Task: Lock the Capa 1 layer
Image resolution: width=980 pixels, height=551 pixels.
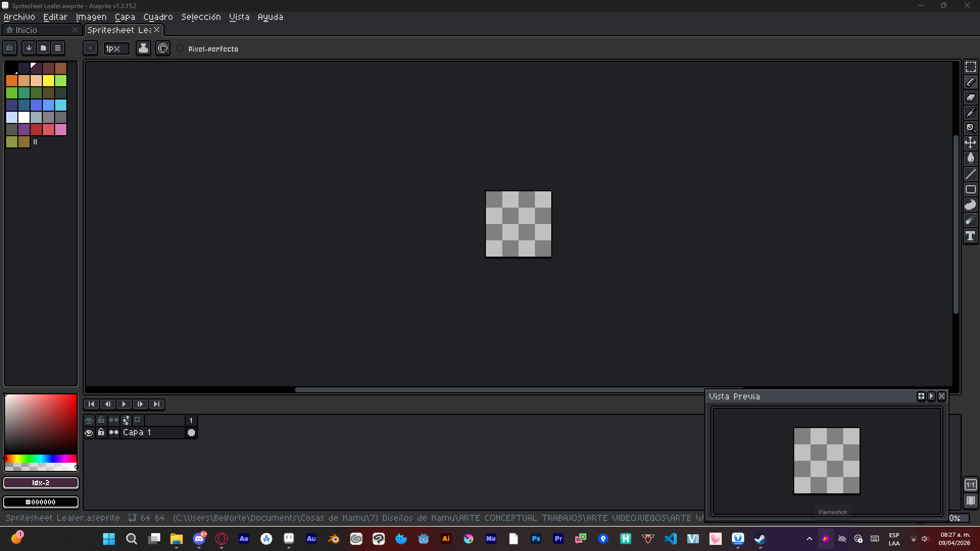Action: (x=101, y=433)
